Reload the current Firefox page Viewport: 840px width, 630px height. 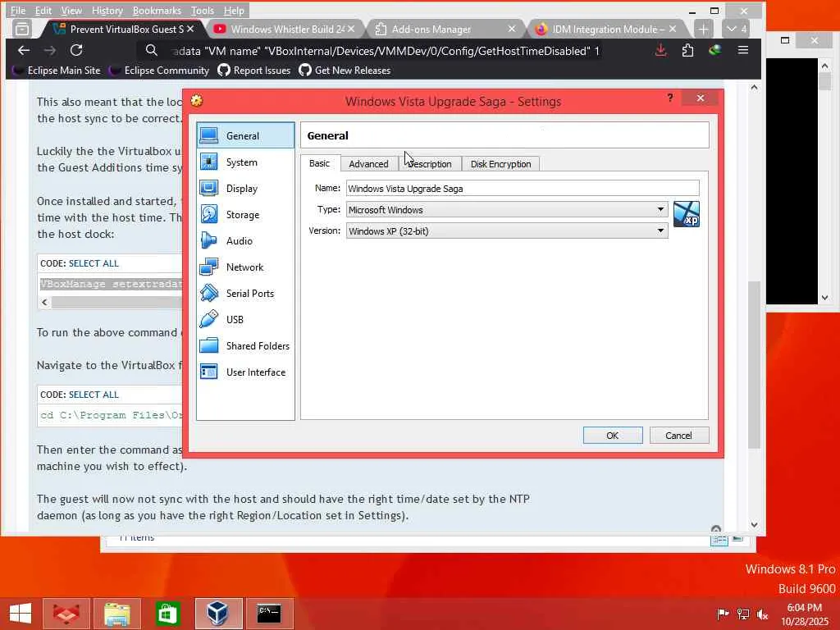click(76, 50)
